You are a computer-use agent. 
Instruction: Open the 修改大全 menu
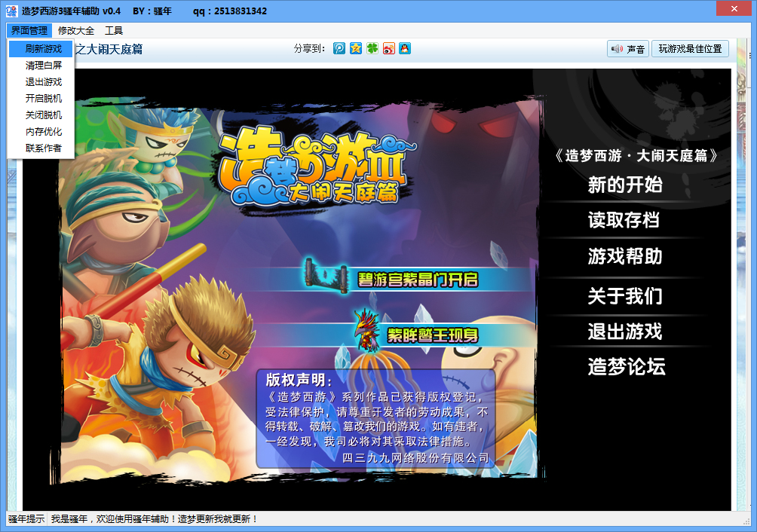tap(76, 30)
